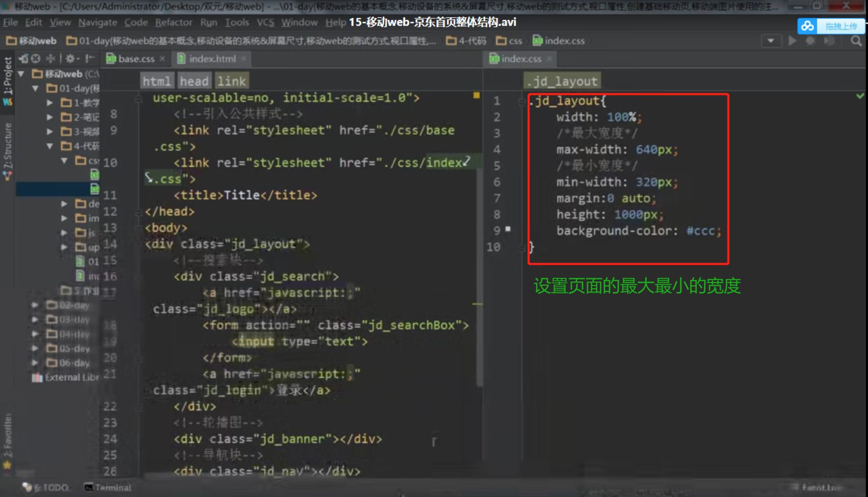Viewport: 868px width, 497px height.
Task: Click the Baidu cloud upload icon
Action: [x=808, y=26]
